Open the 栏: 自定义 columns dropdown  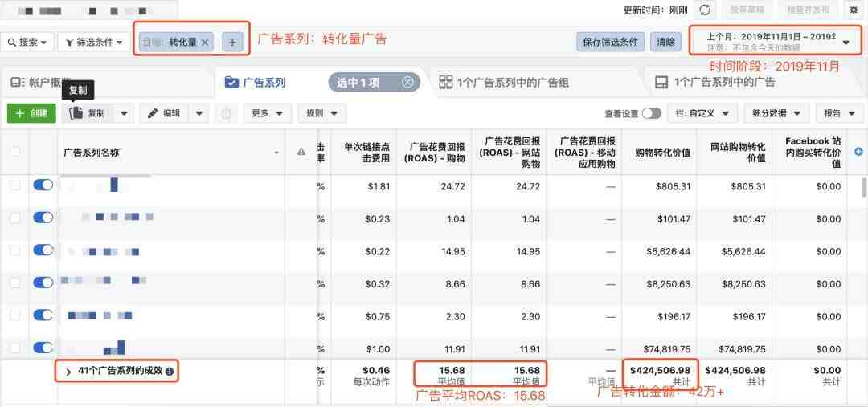(702, 113)
